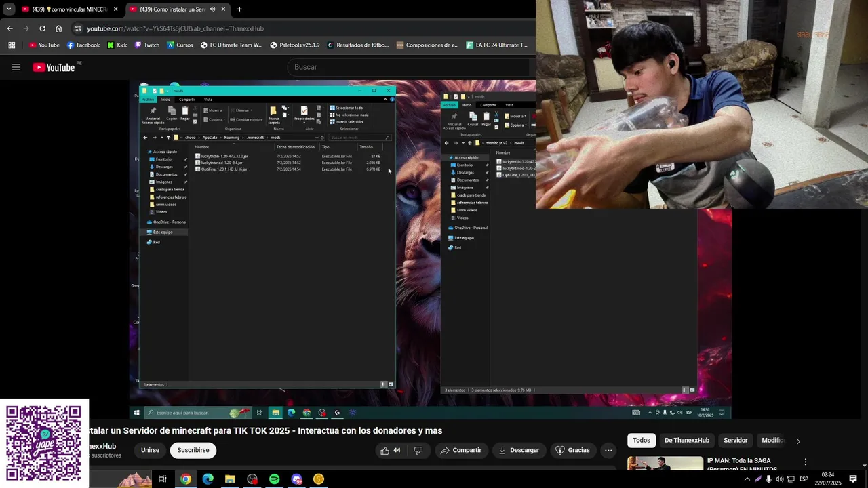The image size is (868, 488).
Task: Close the 'como vincular MINECR' tab
Action: pos(115,9)
